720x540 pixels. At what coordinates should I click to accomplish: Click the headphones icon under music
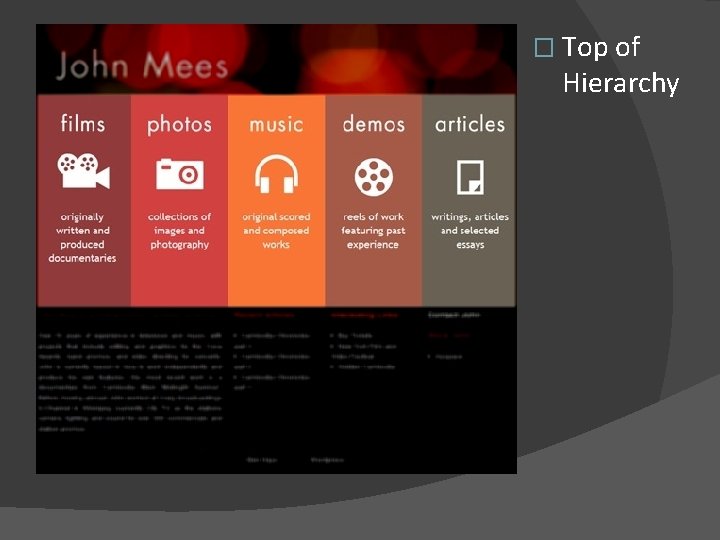click(276, 174)
